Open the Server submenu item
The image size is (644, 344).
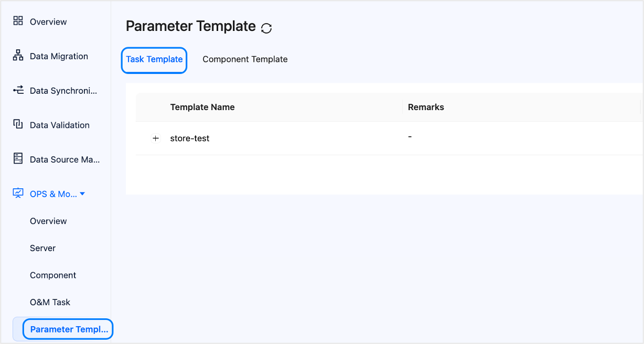click(x=42, y=248)
